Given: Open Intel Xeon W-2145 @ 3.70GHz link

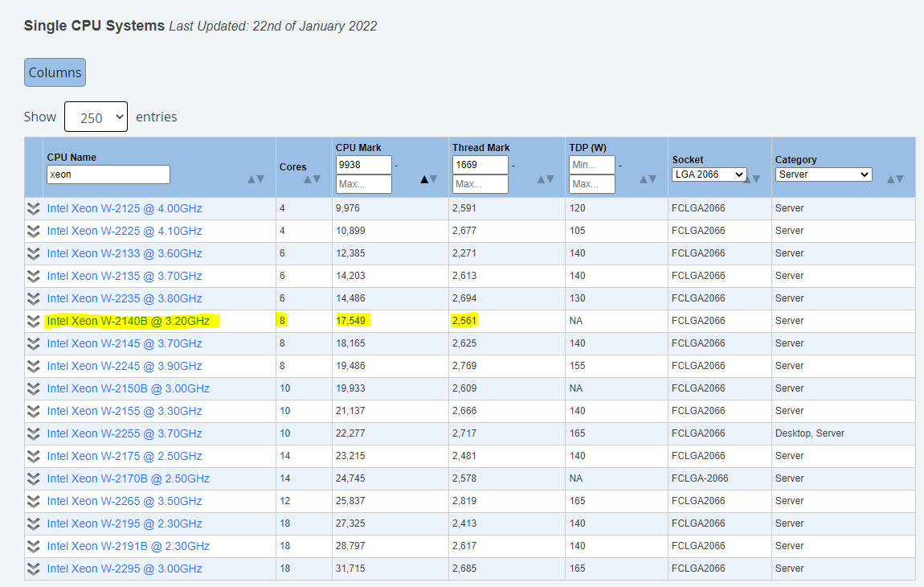Looking at the screenshot, I should (x=125, y=344).
